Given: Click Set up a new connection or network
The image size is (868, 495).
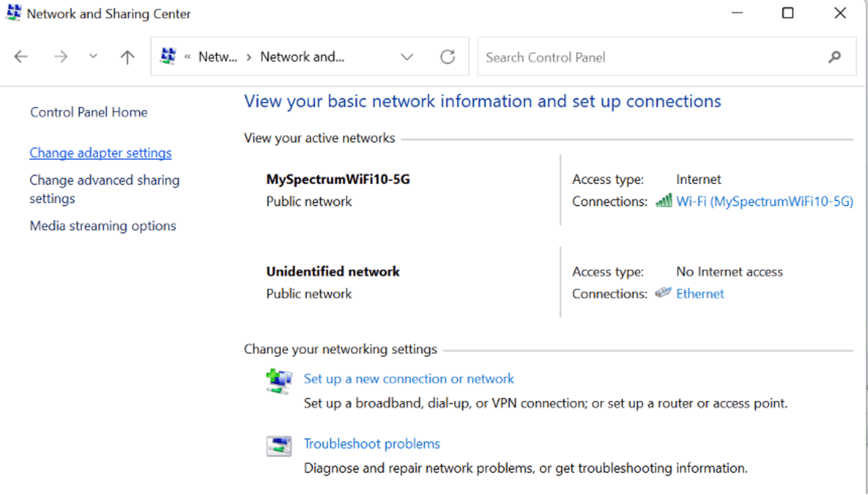Looking at the screenshot, I should coord(409,378).
